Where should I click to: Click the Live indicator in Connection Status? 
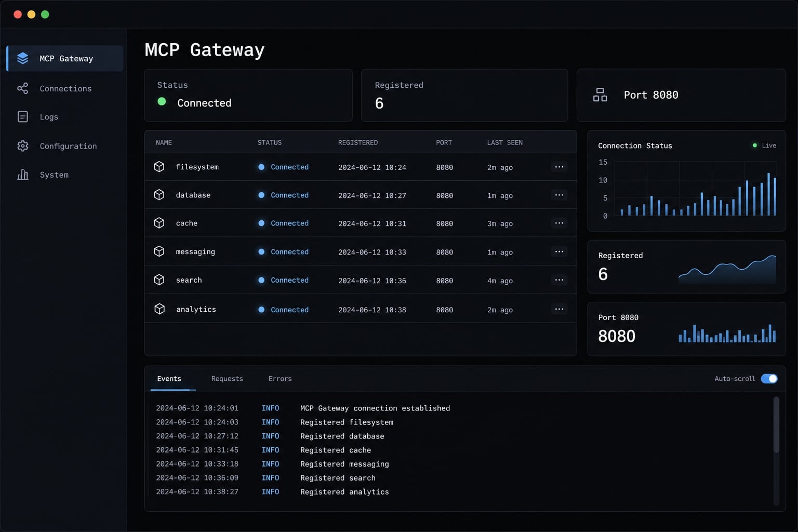tap(765, 145)
